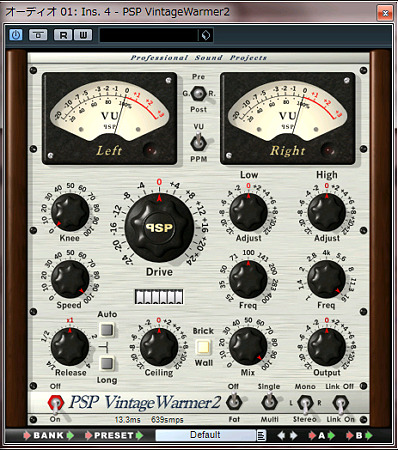Click the large PSP Drive knob
The image size is (398, 450).
[x=159, y=228]
